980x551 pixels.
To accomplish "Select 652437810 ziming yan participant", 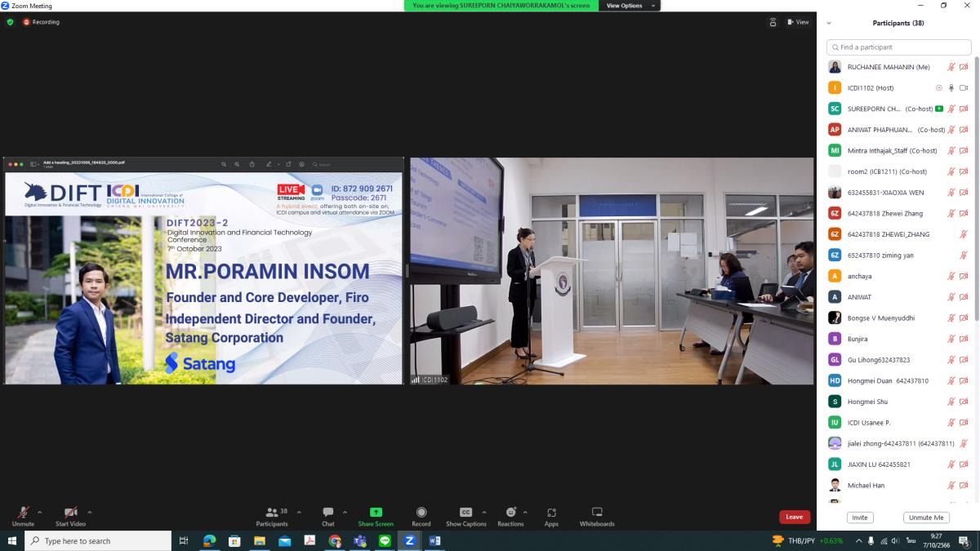I will click(898, 255).
